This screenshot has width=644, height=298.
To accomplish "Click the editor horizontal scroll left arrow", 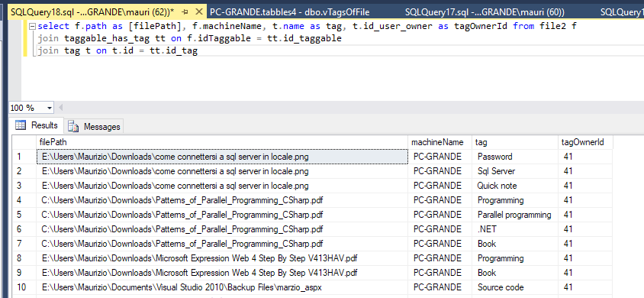I will [x=61, y=108].
